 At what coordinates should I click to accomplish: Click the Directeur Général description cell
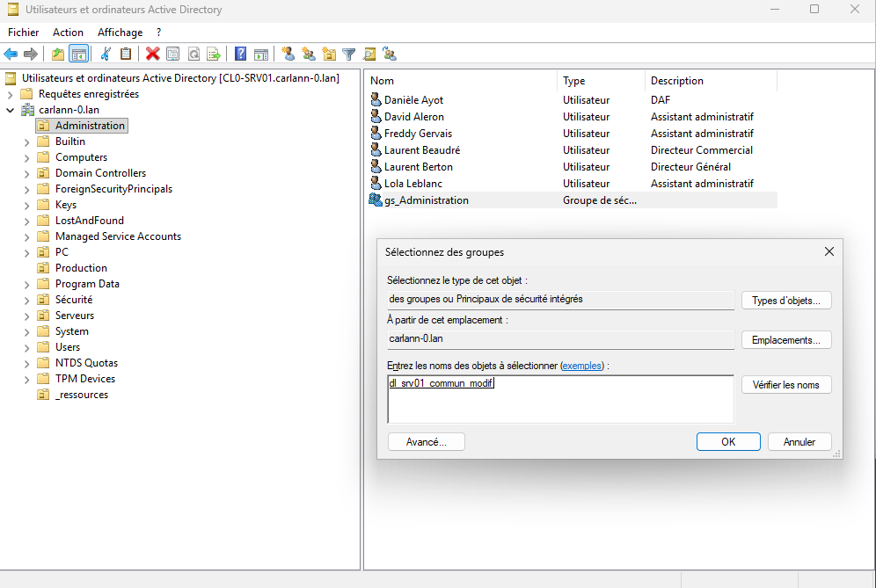pos(690,166)
